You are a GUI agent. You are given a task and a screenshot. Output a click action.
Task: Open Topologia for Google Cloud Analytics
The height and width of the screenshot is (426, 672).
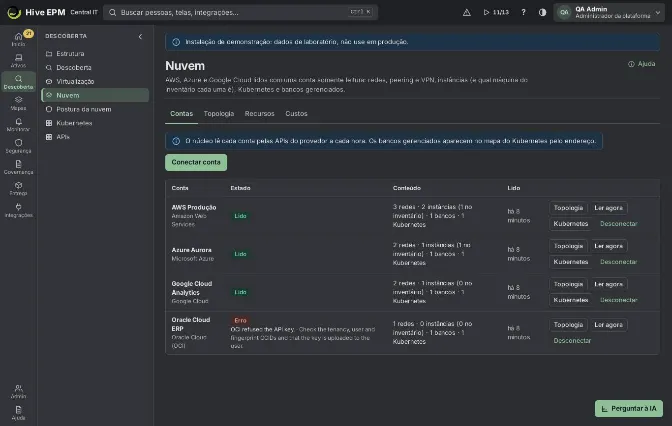pos(568,284)
